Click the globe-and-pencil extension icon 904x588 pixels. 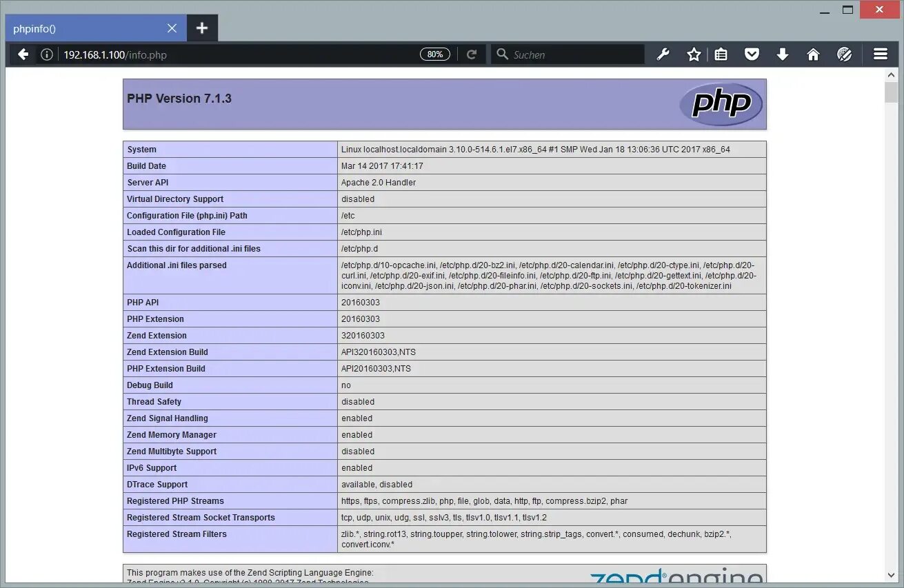(845, 54)
